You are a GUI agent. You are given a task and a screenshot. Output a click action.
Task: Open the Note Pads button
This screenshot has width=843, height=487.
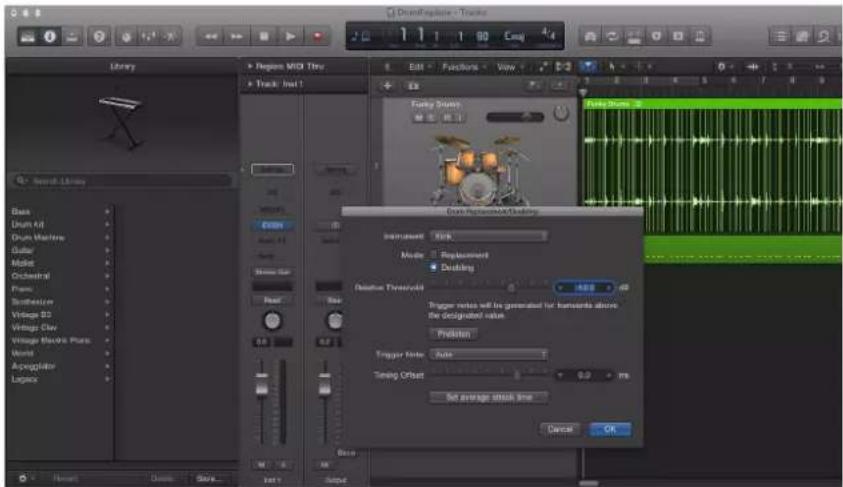coord(802,37)
